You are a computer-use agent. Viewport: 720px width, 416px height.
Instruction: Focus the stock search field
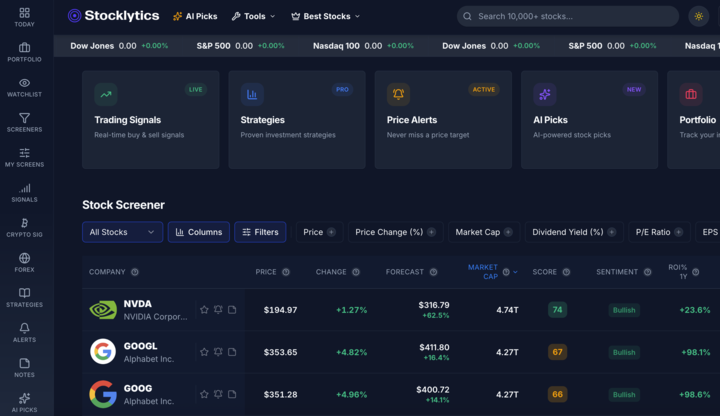pyautogui.click(x=568, y=16)
